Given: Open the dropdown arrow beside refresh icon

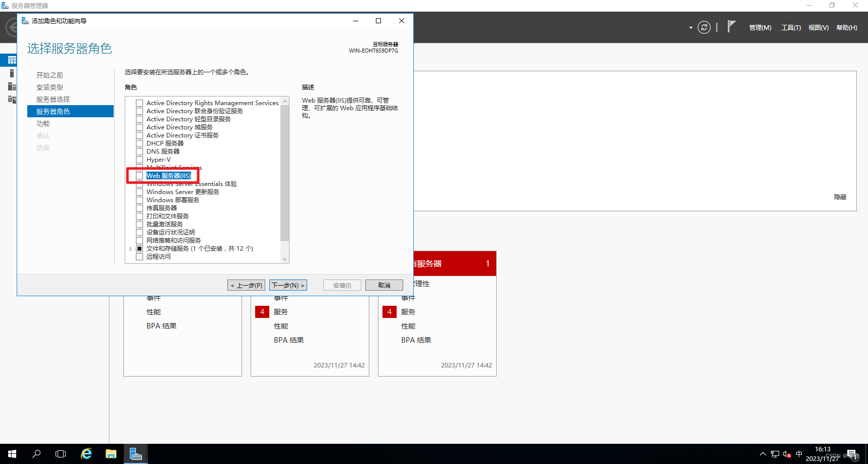Looking at the screenshot, I should (x=691, y=28).
